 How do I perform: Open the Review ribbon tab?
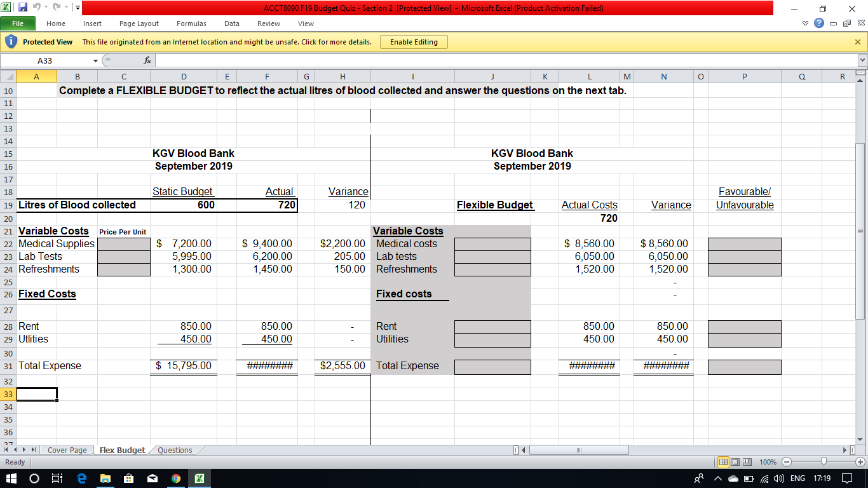point(269,24)
